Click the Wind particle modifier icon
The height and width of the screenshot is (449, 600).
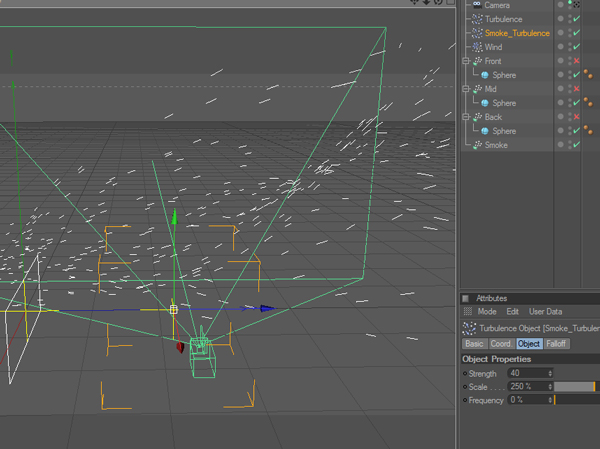pos(477,47)
